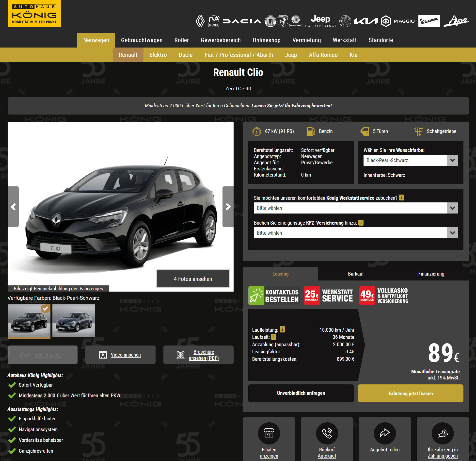Click Angebot teilen link text
476x461 pixels.
pos(385,450)
